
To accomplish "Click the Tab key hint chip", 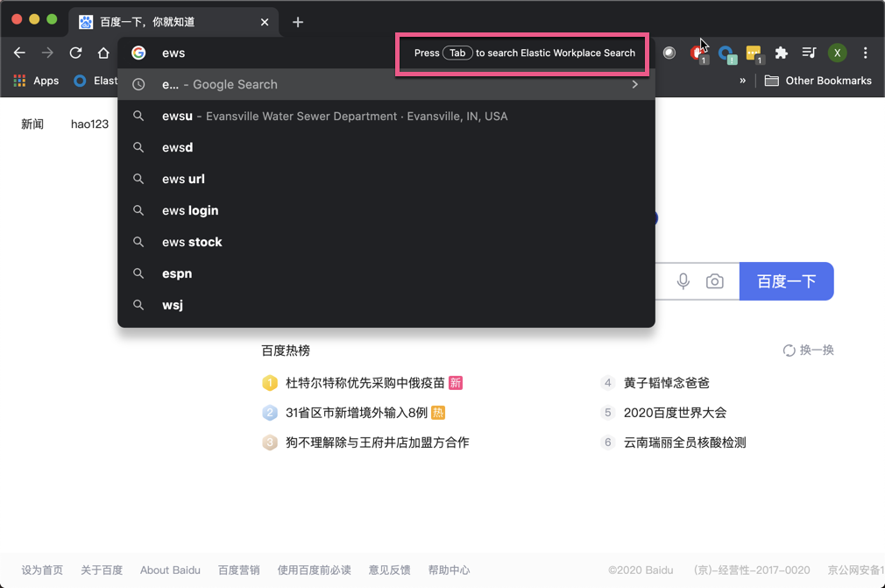I will coord(457,53).
